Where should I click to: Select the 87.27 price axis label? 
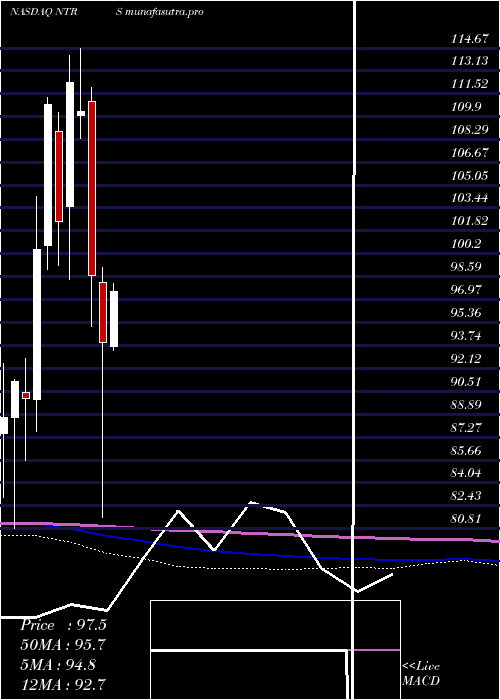[x=467, y=428]
